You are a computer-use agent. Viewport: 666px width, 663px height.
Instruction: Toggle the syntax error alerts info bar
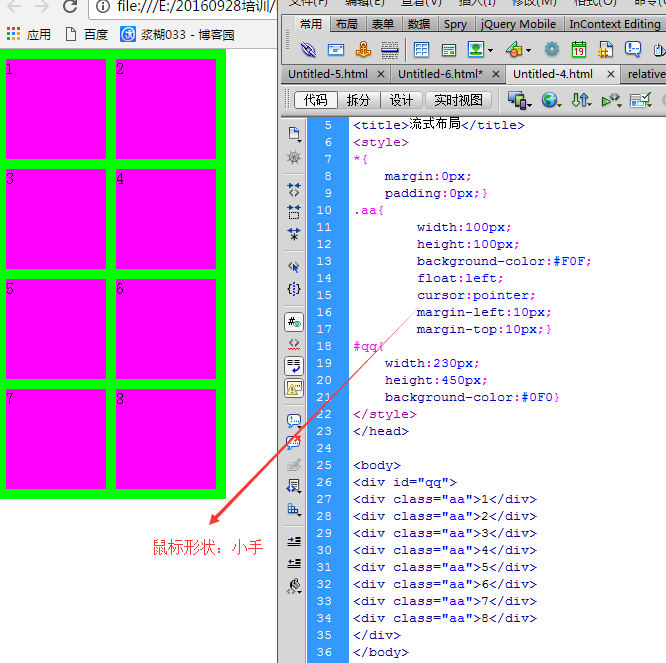pos(293,388)
